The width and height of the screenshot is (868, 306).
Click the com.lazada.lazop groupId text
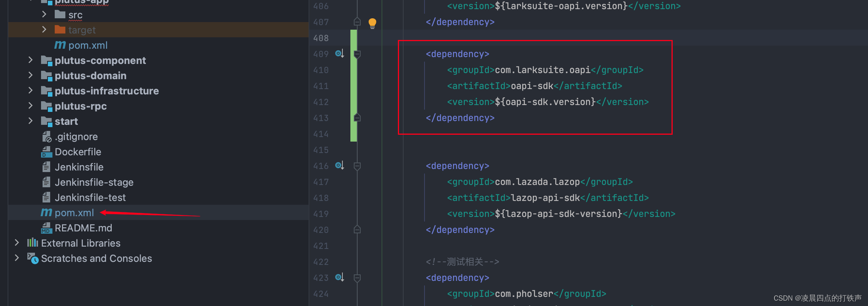pos(537,182)
